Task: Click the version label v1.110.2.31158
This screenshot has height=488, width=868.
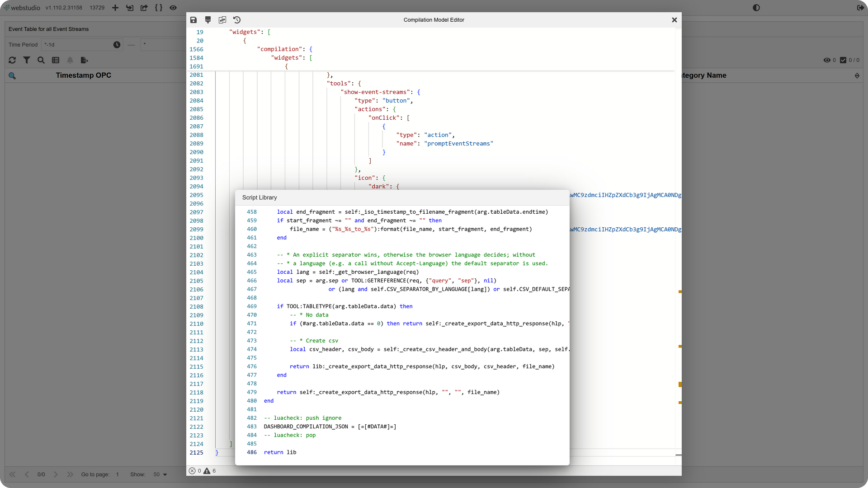Action: coord(64,8)
